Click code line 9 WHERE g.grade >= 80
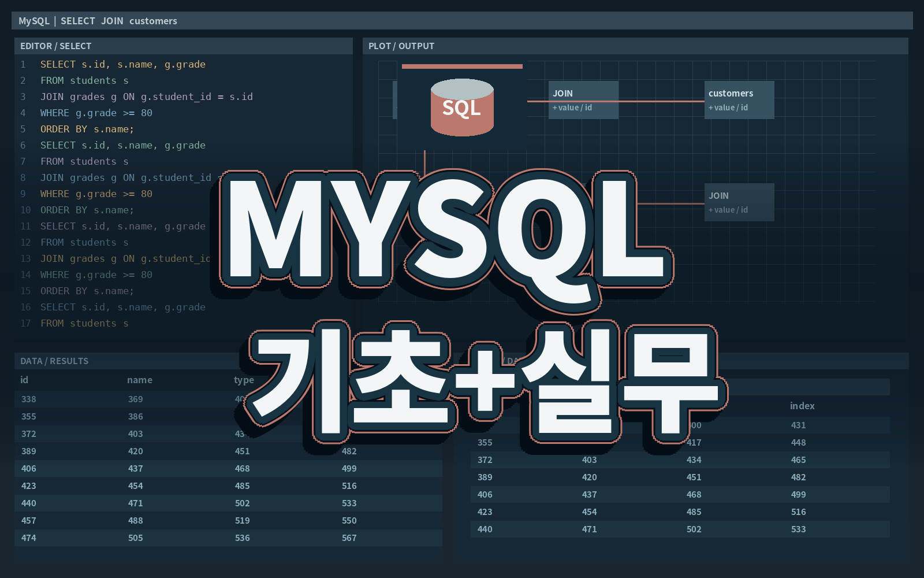The width and height of the screenshot is (924, 578). tap(96, 194)
